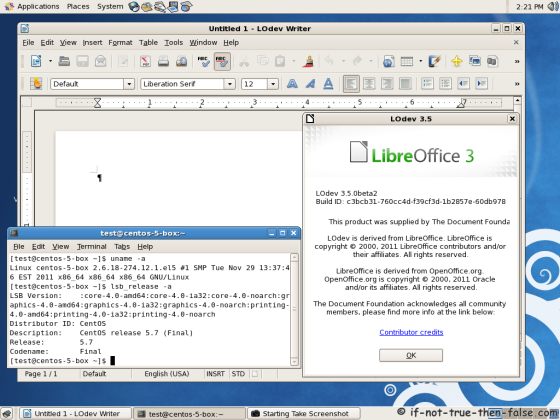Open the Tools menu in Writer

click(174, 42)
